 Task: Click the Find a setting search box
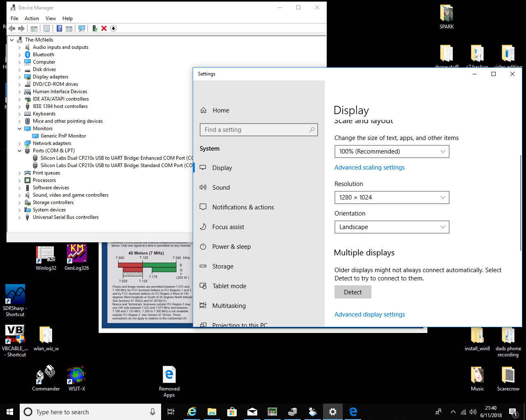[259, 130]
